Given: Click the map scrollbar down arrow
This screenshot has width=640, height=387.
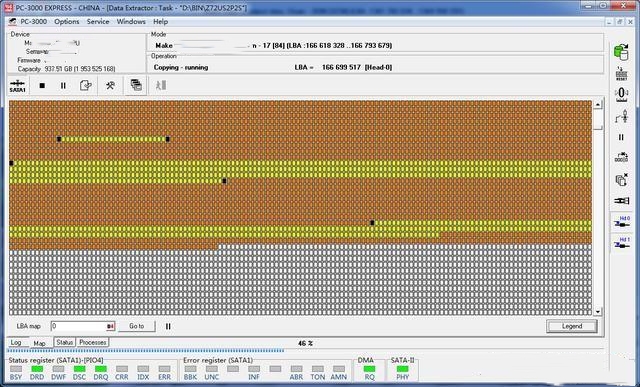Looking at the screenshot, I should point(598,312).
